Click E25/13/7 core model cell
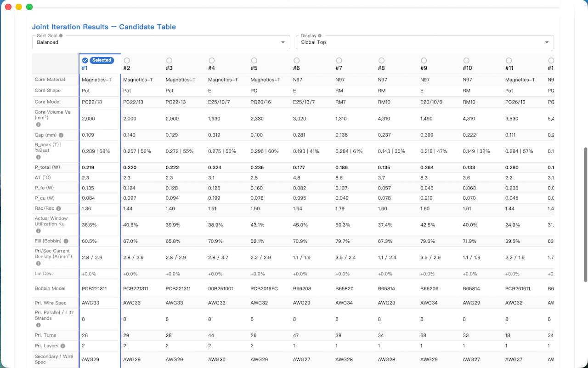 click(x=304, y=102)
